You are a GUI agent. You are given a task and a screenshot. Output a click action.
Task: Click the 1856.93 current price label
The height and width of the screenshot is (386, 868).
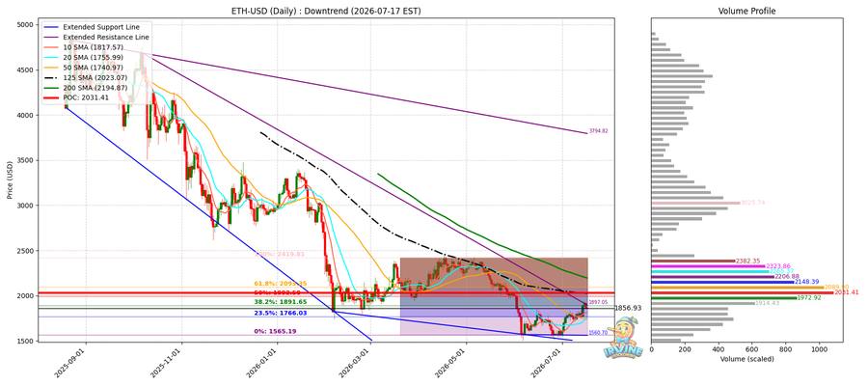click(628, 308)
